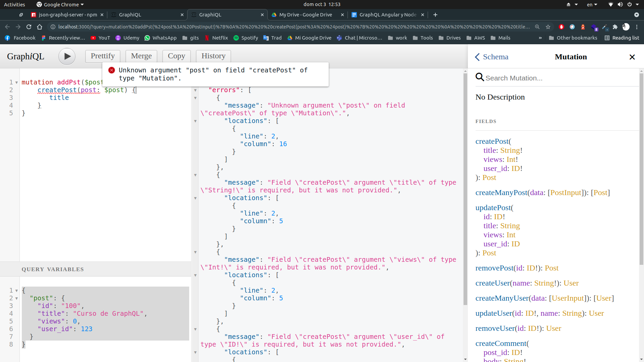Image resolution: width=644 pixels, height=362 pixels.
Task: Open tab search dropdown in tab strip
Action: click(637, 15)
